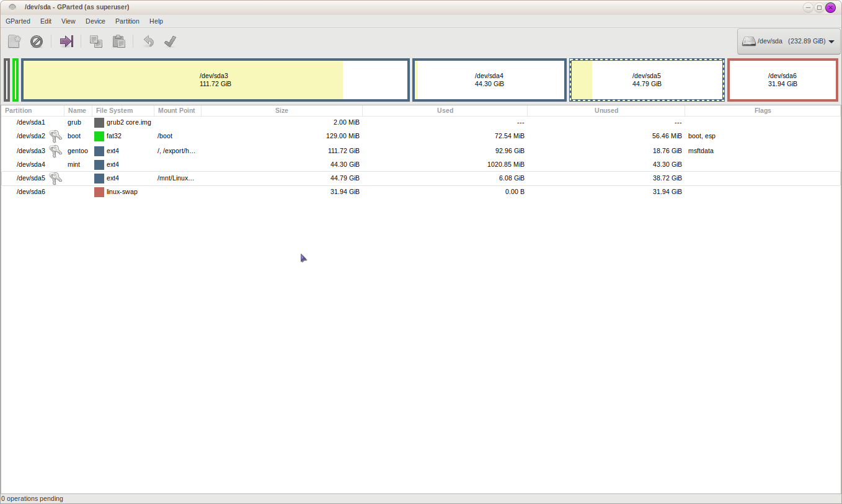The width and height of the screenshot is (842, 504).
Task: Click the 'gentoo' partition name
Action: pyautogui.click(x=78, y=151)
